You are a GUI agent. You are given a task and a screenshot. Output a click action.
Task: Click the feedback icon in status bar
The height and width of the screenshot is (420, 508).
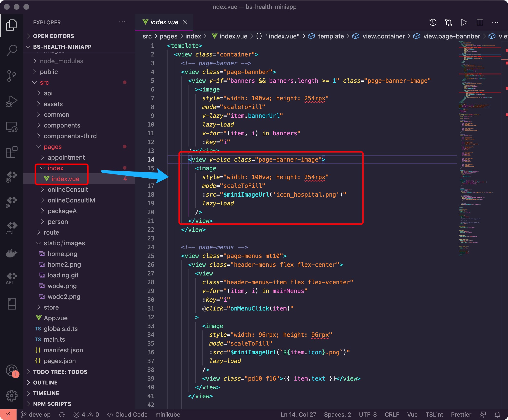[x=483, y=414]
